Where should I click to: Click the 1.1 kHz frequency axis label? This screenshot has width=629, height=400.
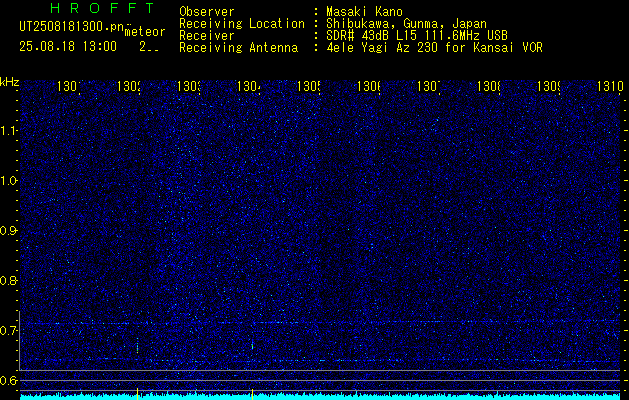point(8,130)
